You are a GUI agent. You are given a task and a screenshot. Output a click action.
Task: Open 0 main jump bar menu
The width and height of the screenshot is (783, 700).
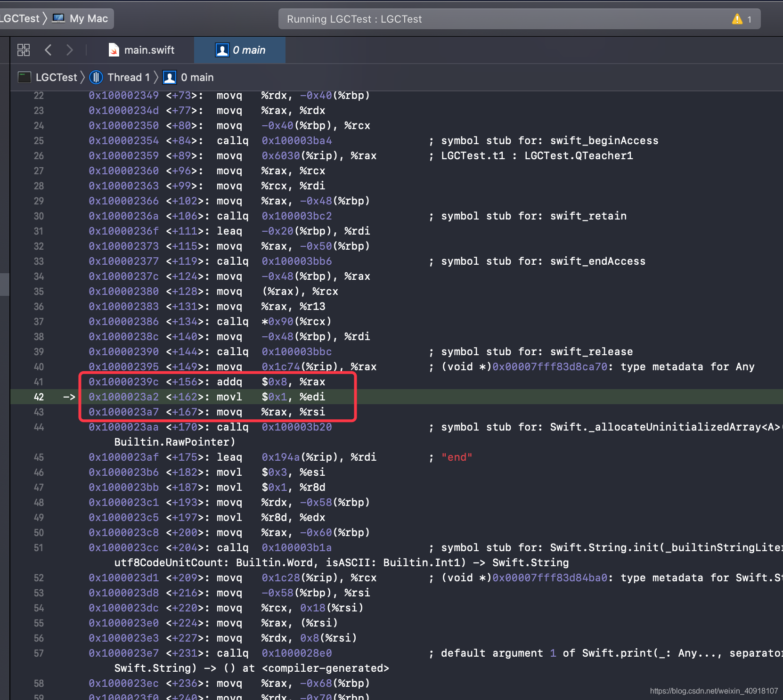tap(197, 77)
